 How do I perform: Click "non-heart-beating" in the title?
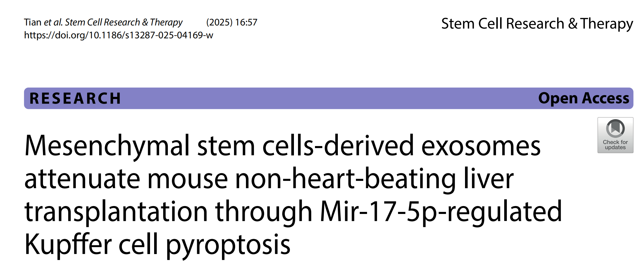tap(345, 179)
